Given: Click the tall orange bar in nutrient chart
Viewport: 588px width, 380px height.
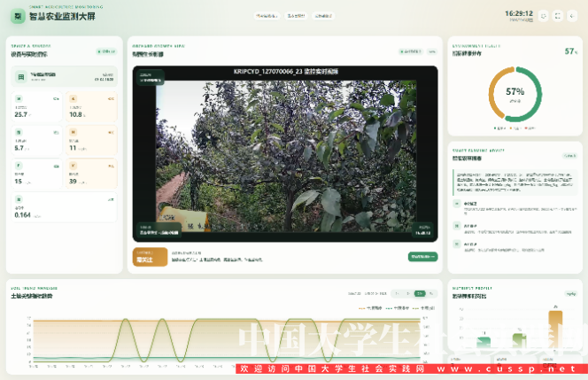Looking at the screenshot, I should tap(555, 329).
